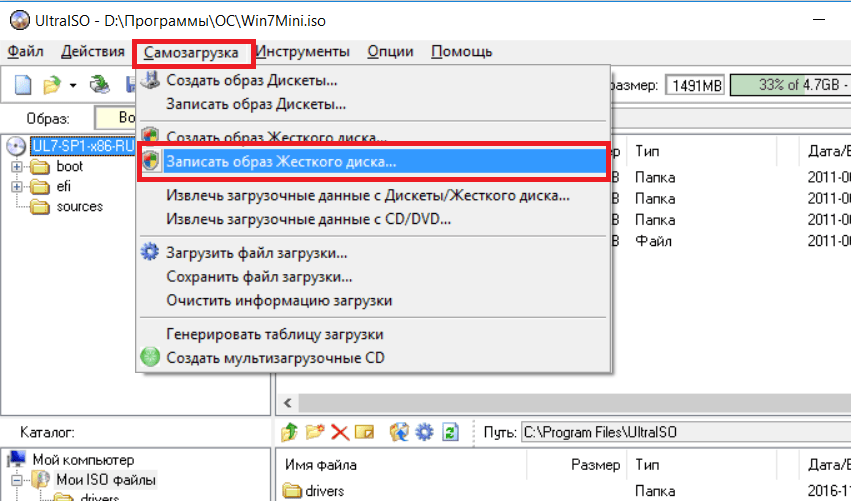This screenshot has height=501, width=851.
Task: Click the New image toolbar icon
Action: point(23,85)
